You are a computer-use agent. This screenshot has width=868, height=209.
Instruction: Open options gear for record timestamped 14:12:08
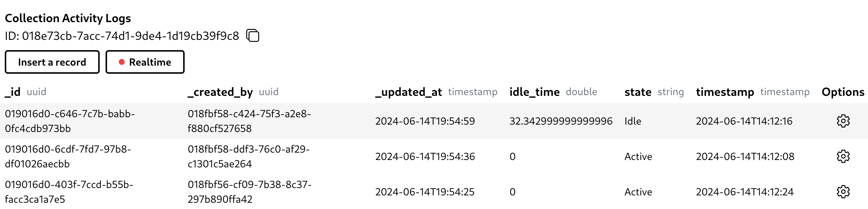(843, 156)
